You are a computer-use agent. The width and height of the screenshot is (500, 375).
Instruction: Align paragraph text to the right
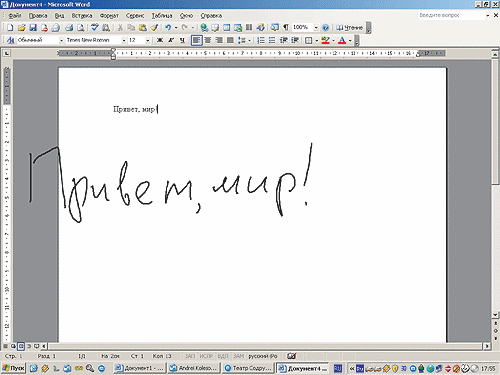219,40
